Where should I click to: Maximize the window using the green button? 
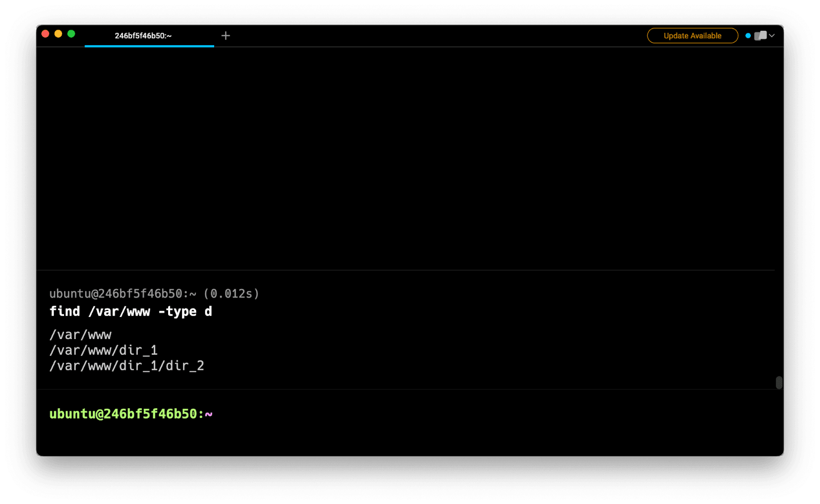71,34
